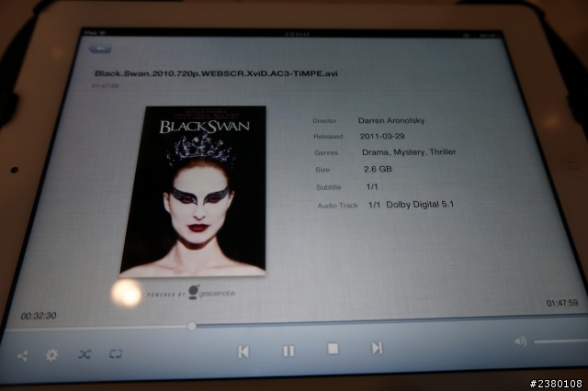Click total time 01:47:59 above the volume slider
The height and width of the screenshot is (391, 588).
point(562,303)
